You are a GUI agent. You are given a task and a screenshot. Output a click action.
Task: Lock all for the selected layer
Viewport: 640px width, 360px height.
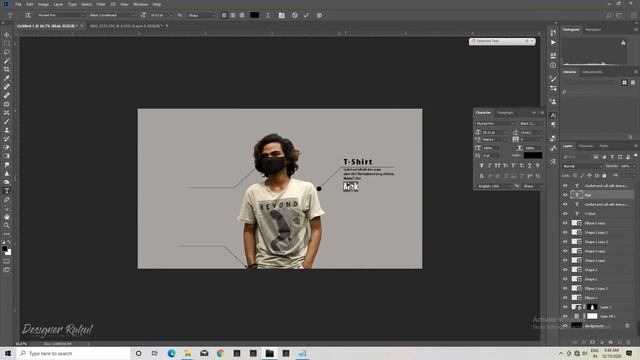tap(604, 176)
